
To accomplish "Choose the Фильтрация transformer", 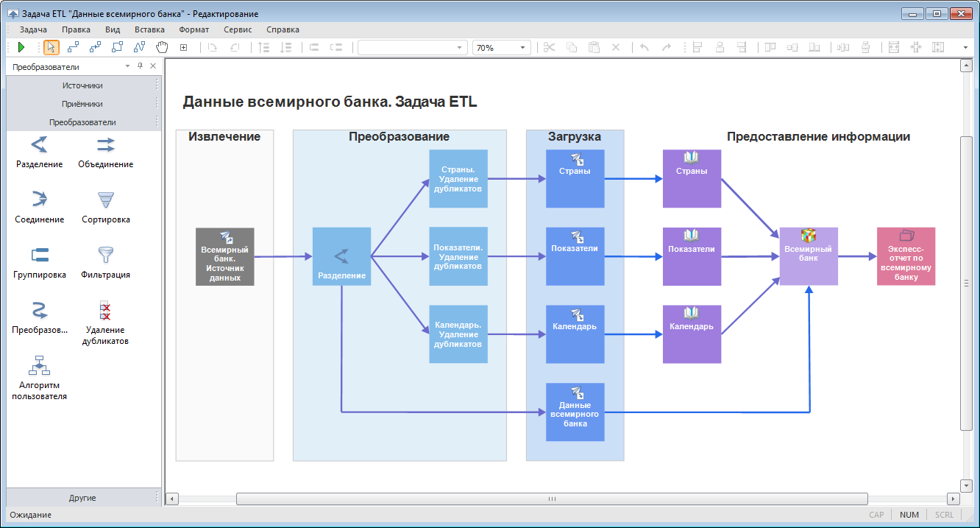I will pyautogui.click(x=105, y=261).
